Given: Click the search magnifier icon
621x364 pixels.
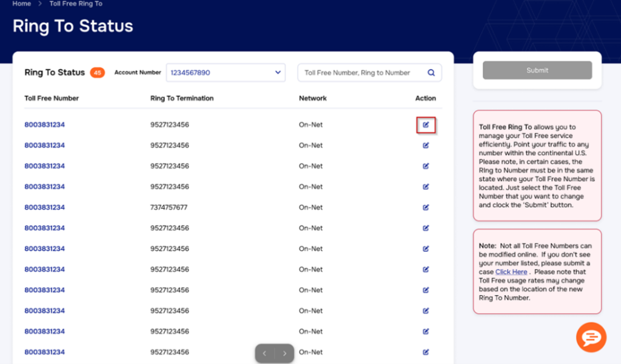Looking at the screenshot, I should [x=431, y=73].
